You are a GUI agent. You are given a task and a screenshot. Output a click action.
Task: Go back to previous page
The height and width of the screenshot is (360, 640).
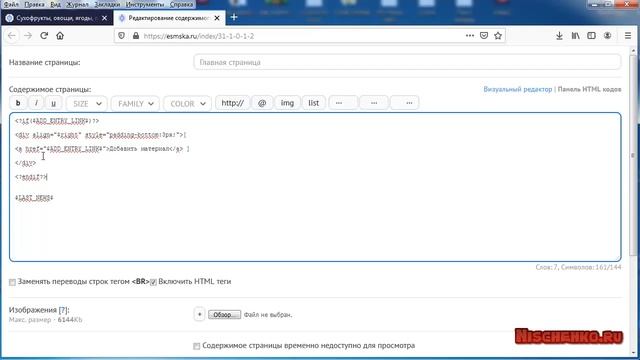pos(12,36)
